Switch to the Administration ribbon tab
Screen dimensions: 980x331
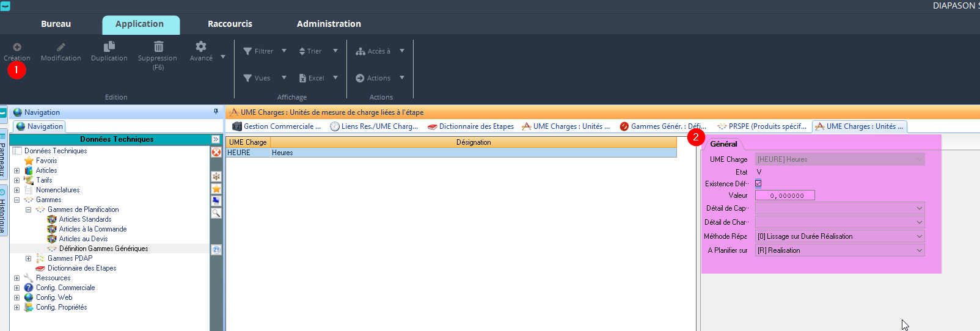329,24
